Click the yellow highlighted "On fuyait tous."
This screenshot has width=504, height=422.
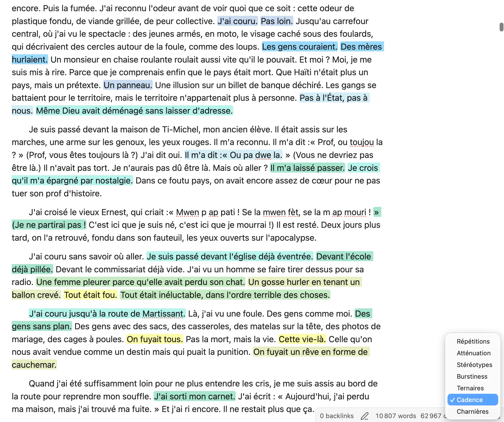point(155,339)
